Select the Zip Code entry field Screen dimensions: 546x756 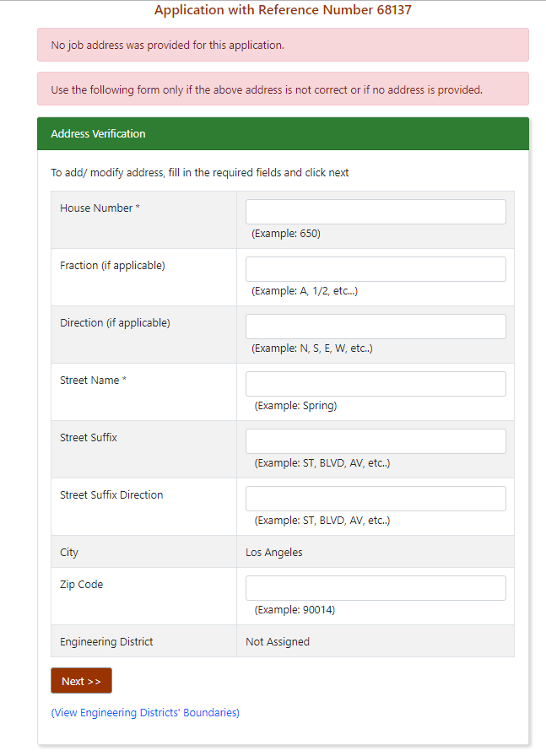click(375, 587)
